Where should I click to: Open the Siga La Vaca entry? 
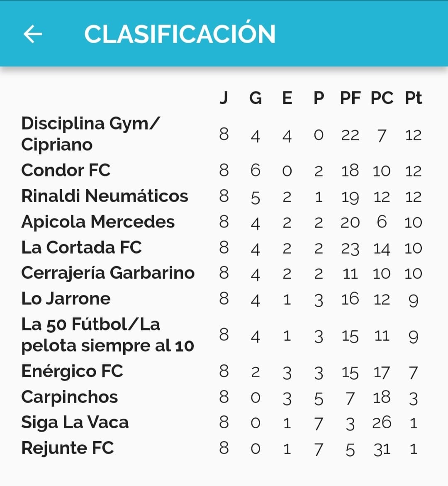click(x=75, y=423)
